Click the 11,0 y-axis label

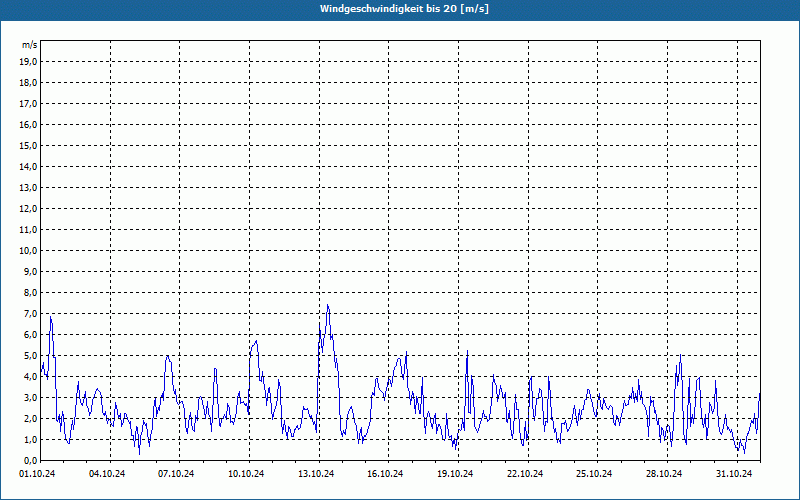(x=29, y=230)
